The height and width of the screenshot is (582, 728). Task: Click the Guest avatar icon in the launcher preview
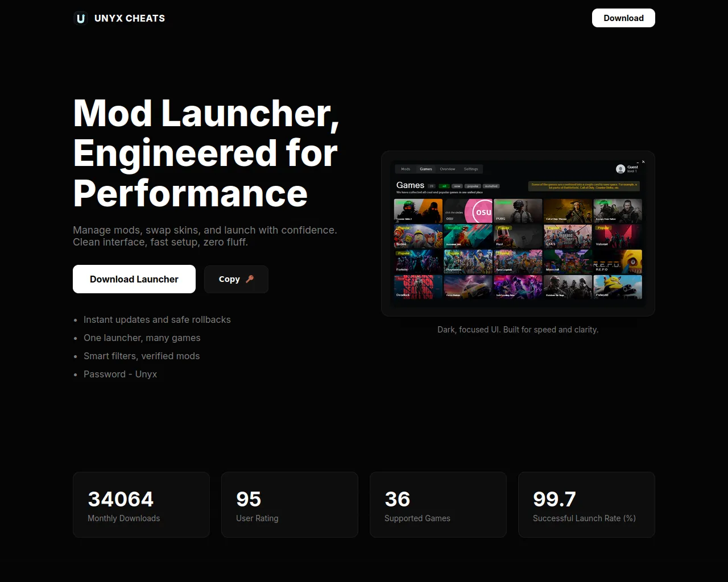click(621, 169)
